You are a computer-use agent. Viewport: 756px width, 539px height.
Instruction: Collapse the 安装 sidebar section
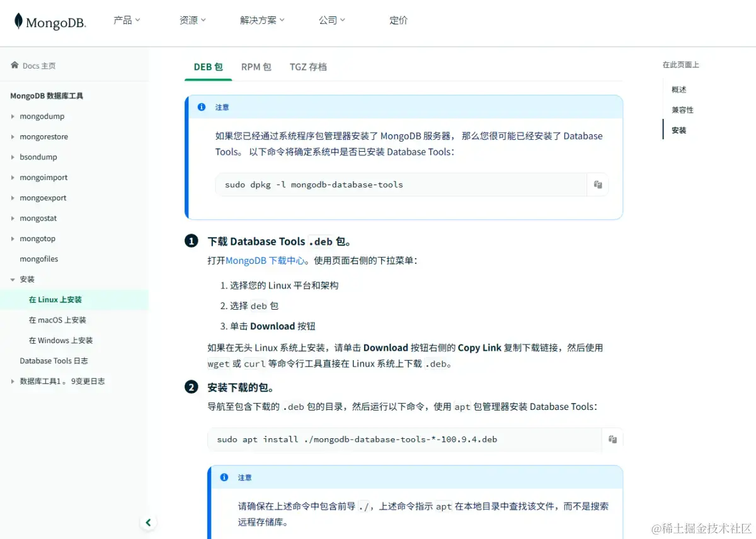click(x=14, y=279)
